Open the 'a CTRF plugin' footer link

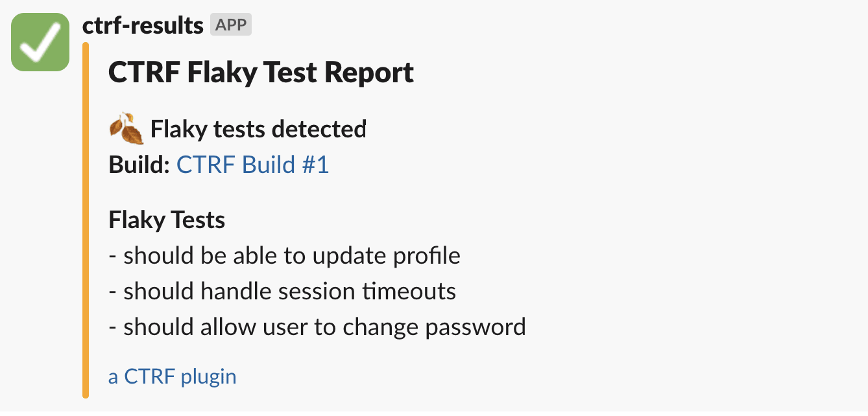coord(172,376)
